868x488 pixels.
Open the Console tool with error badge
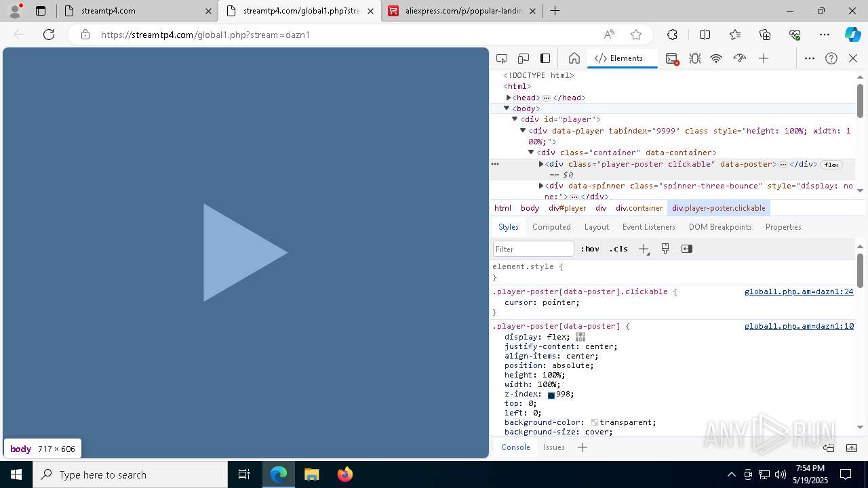672,59
